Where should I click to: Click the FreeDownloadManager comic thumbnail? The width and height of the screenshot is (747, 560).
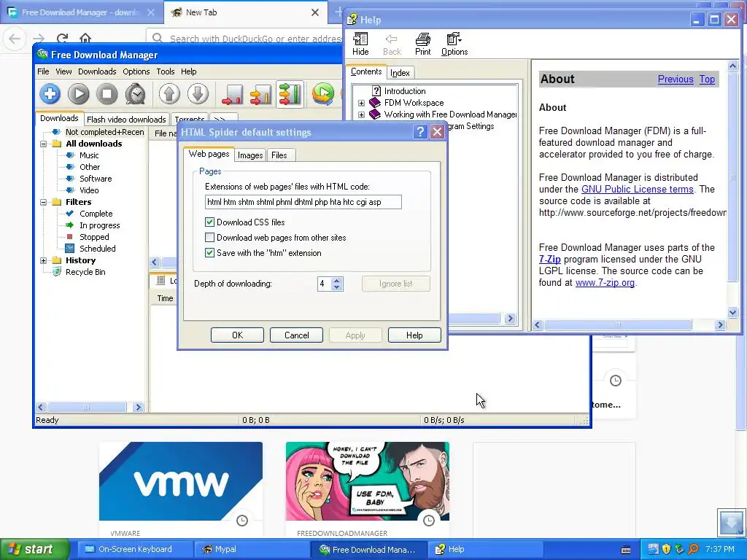(368, 481)
